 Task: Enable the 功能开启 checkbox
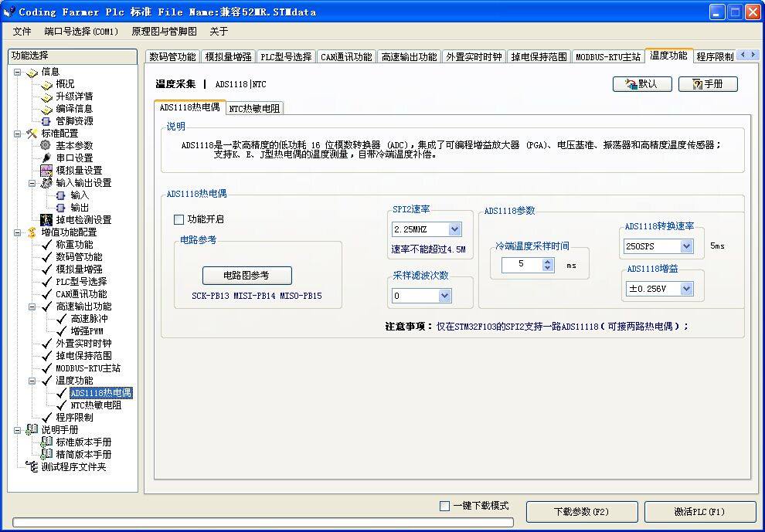coord(178,220)
